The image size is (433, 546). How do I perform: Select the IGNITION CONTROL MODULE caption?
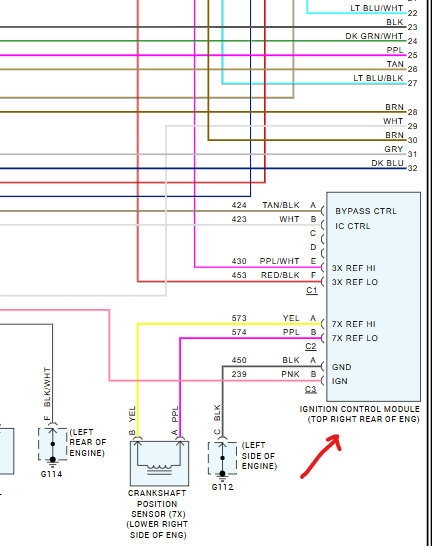(359, 409)
